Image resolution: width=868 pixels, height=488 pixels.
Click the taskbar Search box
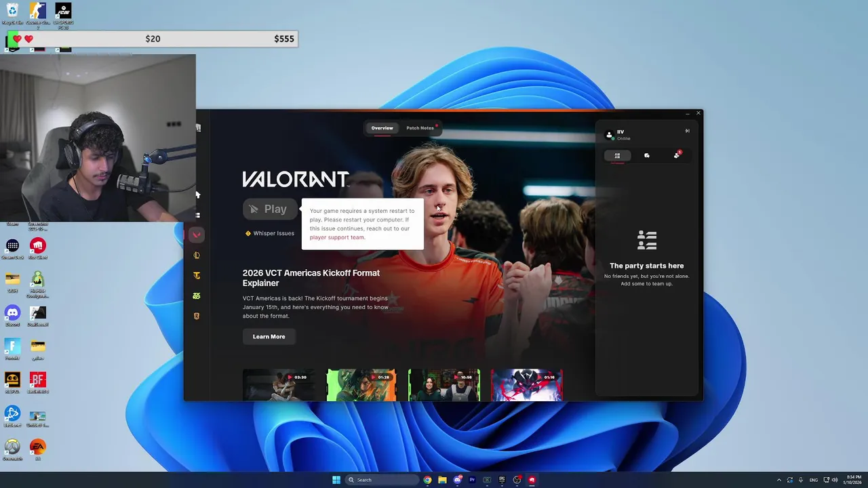click(x=382, y=480)
